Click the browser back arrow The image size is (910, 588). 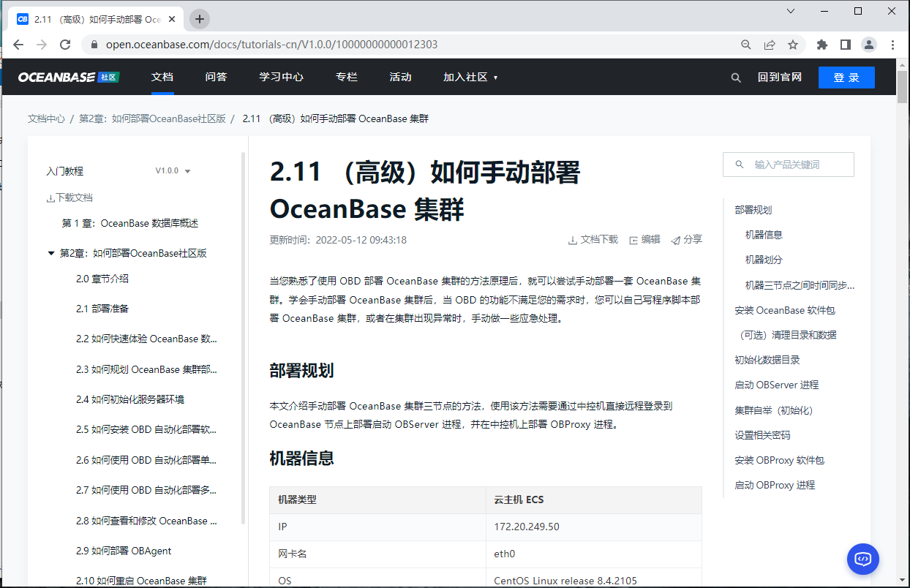click(x=18, y=45)
